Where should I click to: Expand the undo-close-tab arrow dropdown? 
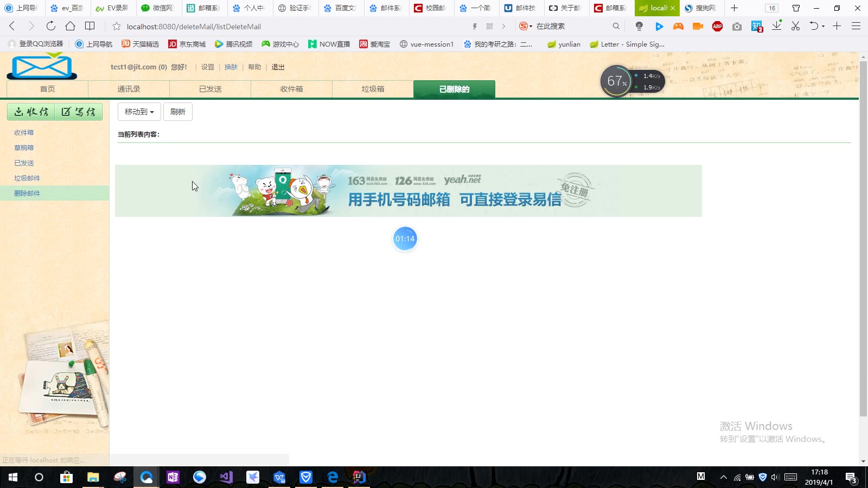point(823,26)
